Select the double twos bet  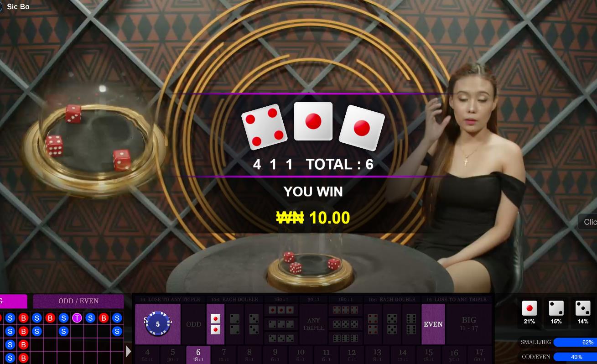coord(234,324)
